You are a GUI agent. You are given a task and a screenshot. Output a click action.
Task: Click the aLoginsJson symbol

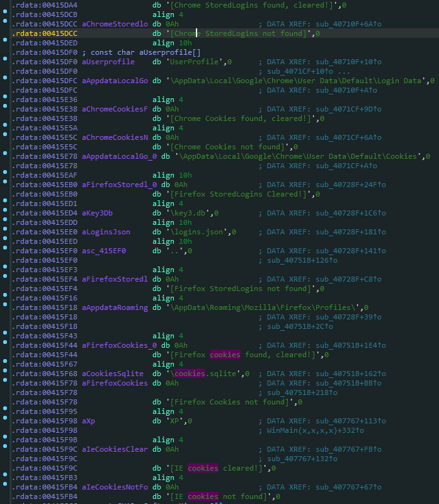point(106,232)
